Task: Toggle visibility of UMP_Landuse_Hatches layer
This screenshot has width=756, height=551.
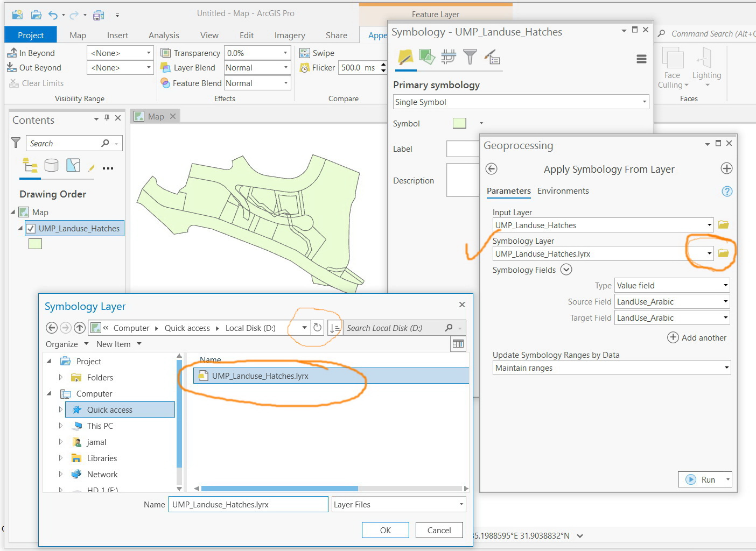Action: [31, 228]
